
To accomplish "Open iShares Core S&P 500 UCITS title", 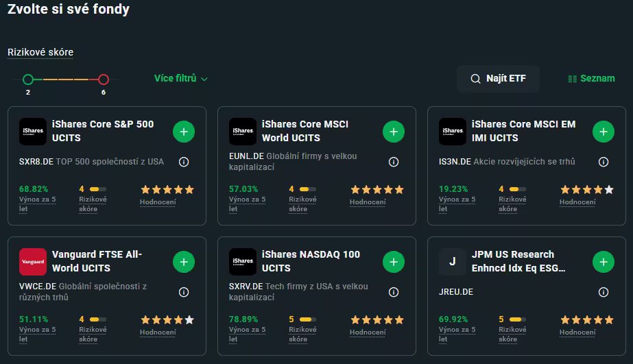I will [103, 131].
